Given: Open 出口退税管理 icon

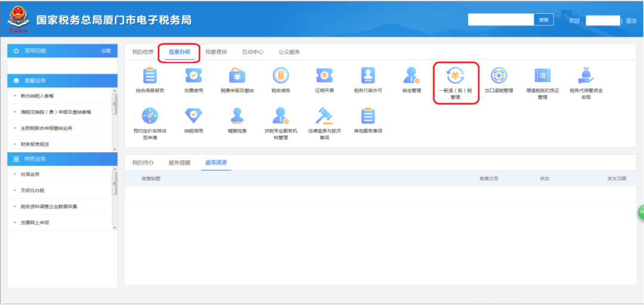Looking at the screenshot, I should pyautogui.click(x=499, y=76).
